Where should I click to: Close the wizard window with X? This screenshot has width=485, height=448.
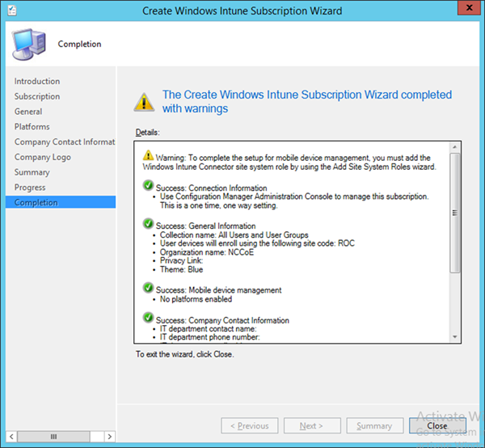pos(469,7)
